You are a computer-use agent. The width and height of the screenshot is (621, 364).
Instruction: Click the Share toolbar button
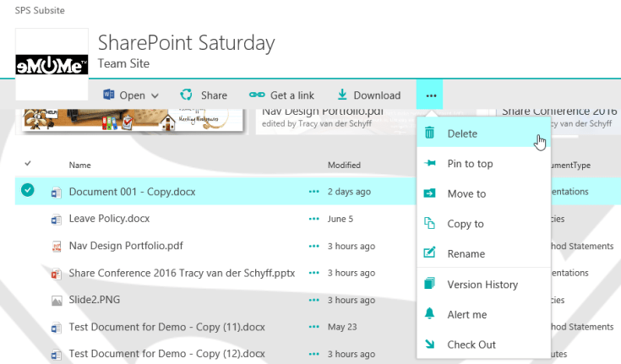(x=204, y=95)
